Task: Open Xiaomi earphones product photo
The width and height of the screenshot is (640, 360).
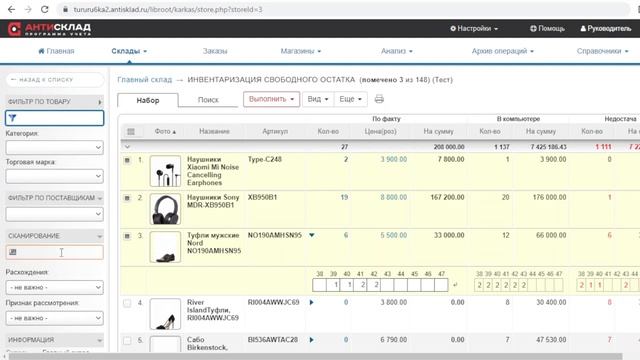Action: [165, 171]
